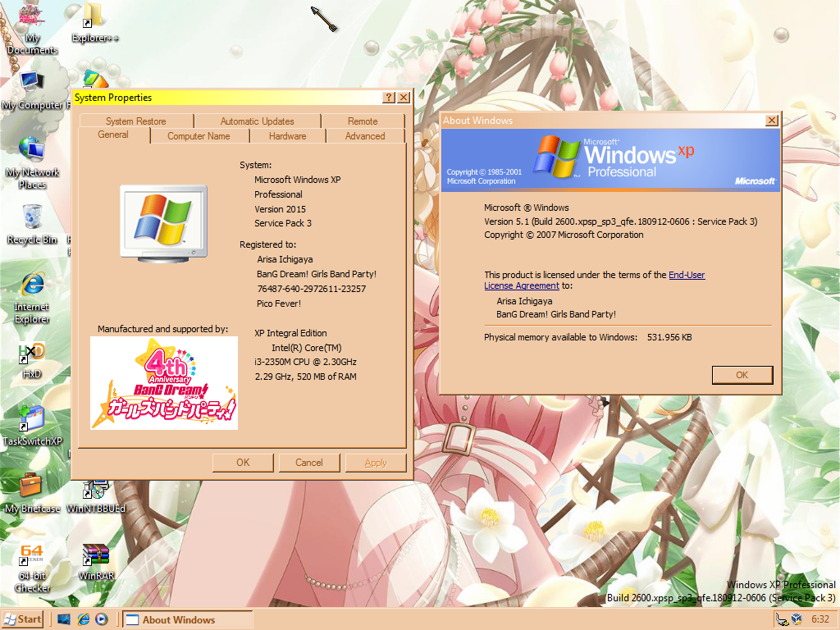
Task: Click OK in the About Windows dialog
Action: point(742,375)
